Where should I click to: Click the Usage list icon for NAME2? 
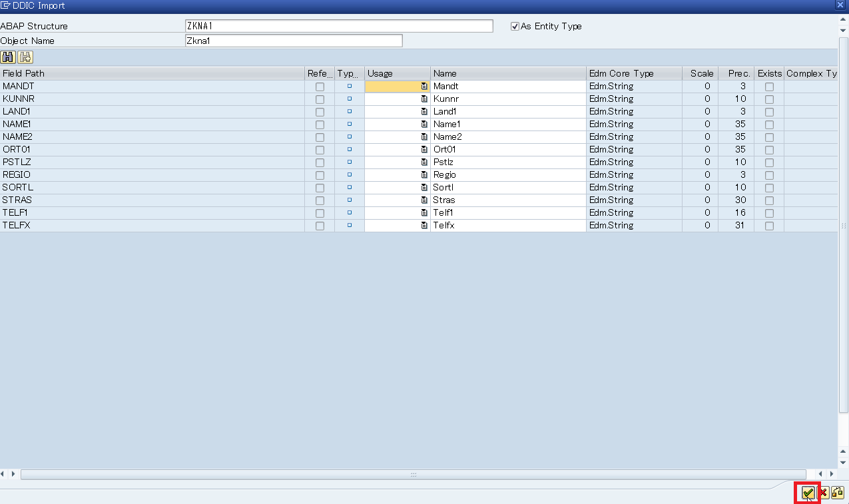tap(424, 137)
